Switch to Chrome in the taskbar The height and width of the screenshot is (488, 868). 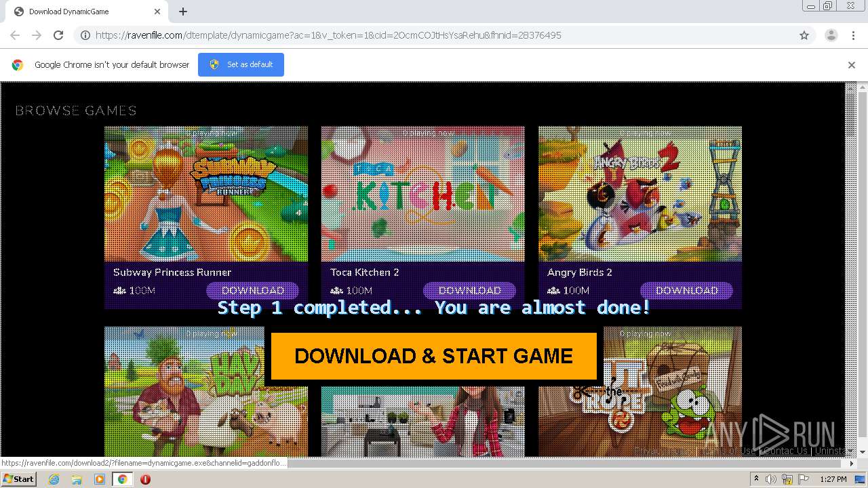(122, 479)
